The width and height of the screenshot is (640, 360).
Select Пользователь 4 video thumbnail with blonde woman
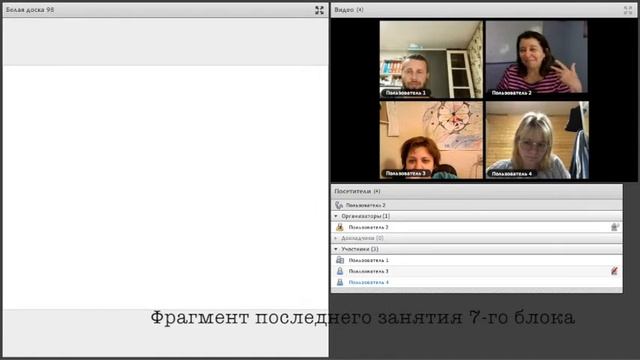537,140
